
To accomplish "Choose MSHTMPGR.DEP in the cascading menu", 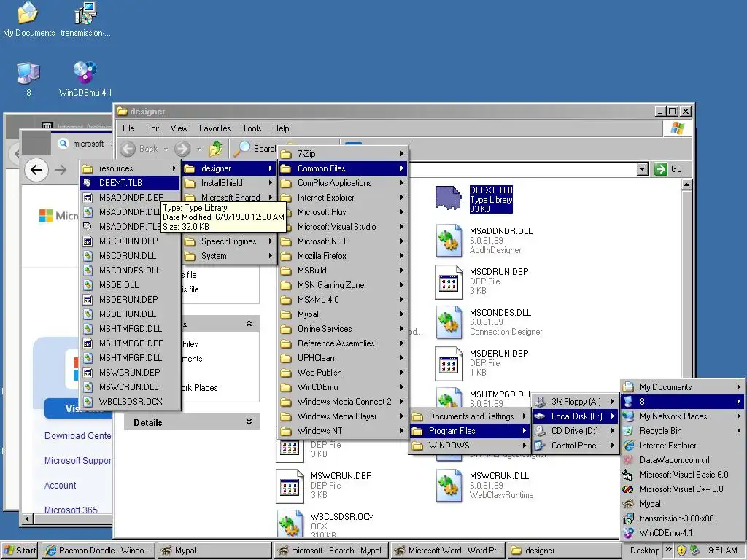I will tap(131, 343).
